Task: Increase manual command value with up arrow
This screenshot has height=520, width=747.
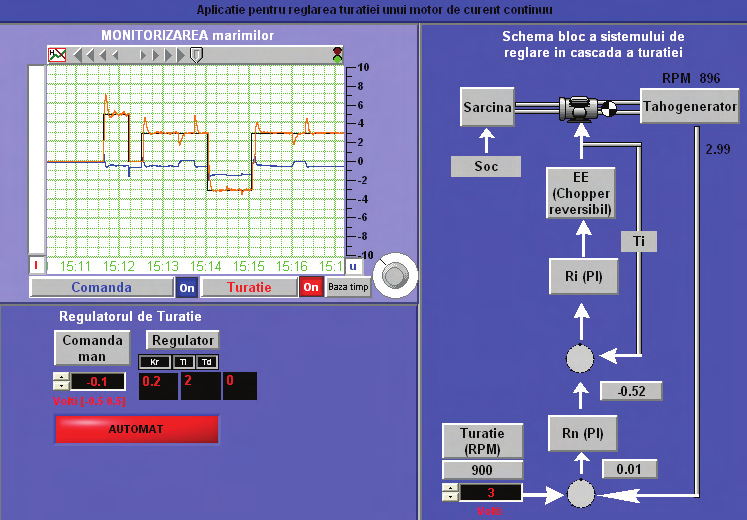Action: pyautogui.click(x=61, y=376)
